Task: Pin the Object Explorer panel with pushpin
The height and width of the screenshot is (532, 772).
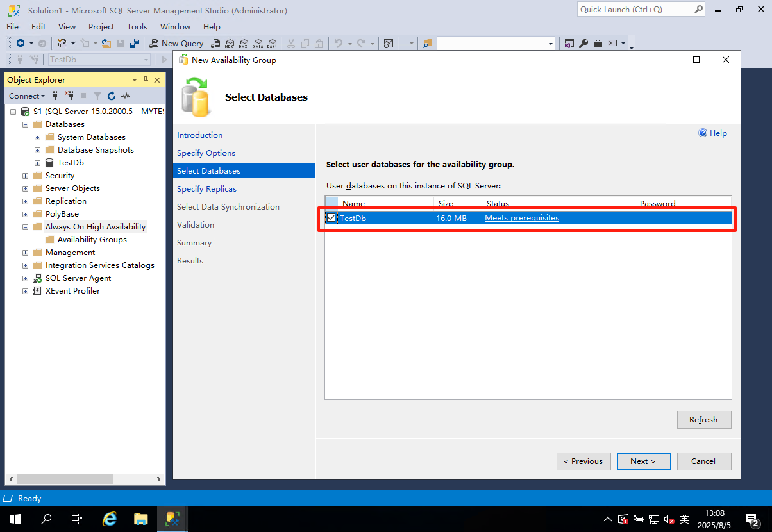Action: point(146,79)
